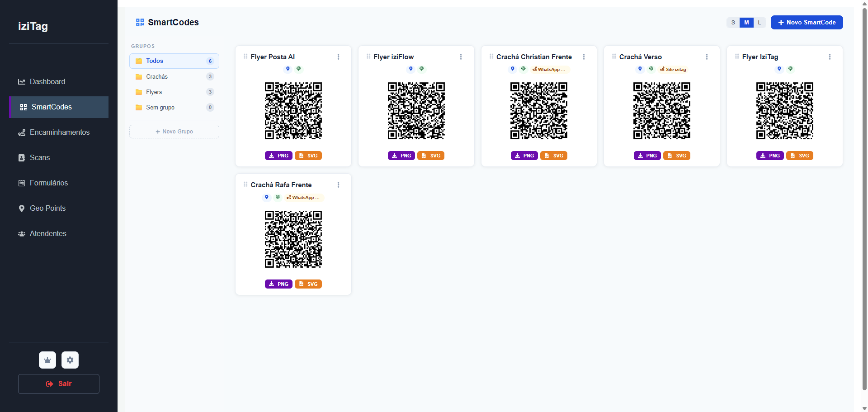Download SVG for Crachá Verso
This screenshot has height=412, width=868.
[677, 156]
